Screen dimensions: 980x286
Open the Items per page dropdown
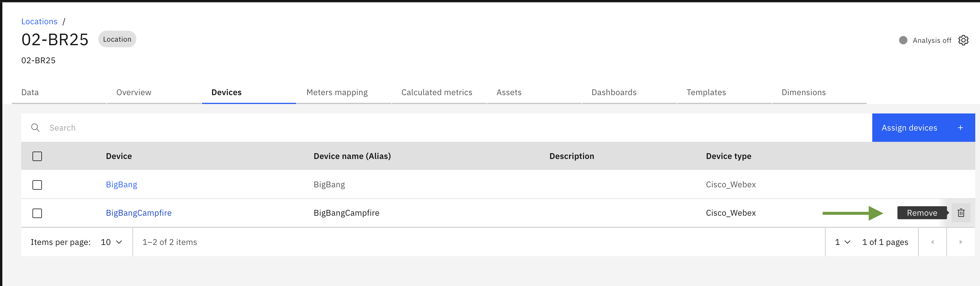pyautogui.click(x=112, y=242)
